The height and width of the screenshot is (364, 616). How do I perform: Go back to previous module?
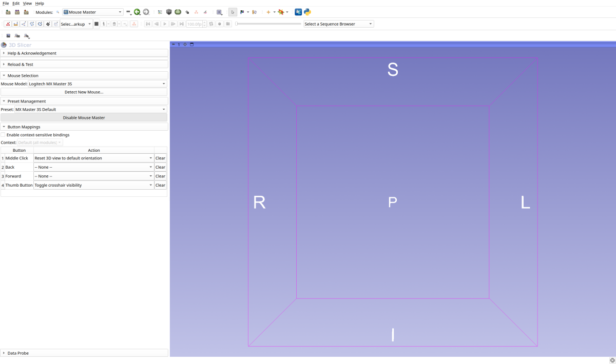[x=137, y=12]
